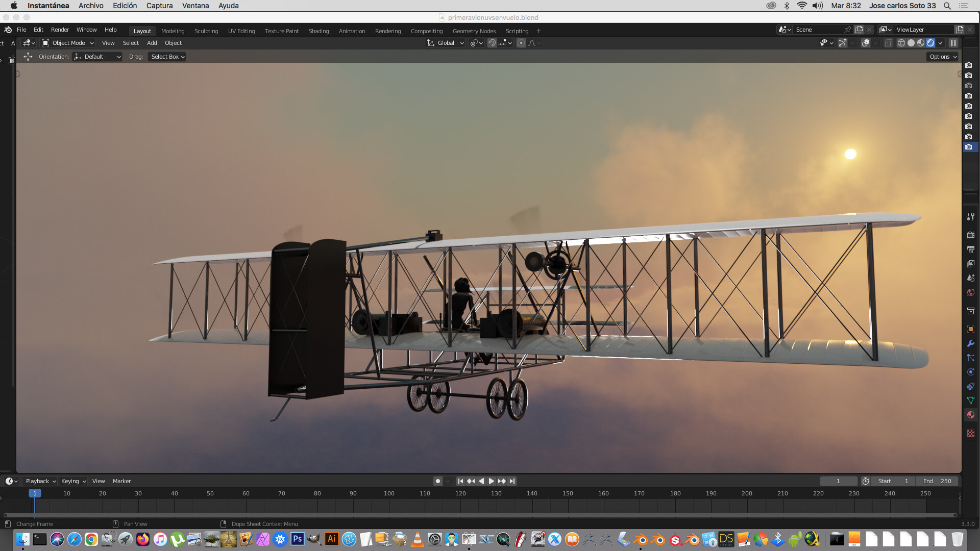Open the Drag Select Box dropdown

click(167, 57)
